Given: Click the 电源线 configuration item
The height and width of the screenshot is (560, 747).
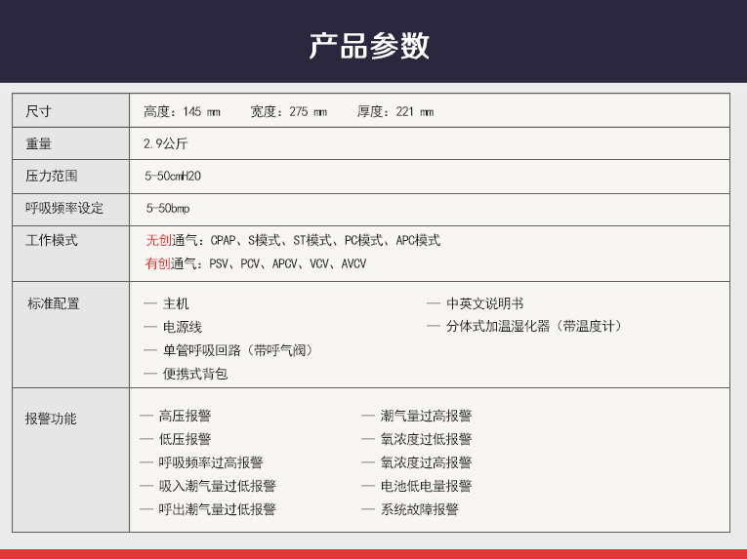Looking at the screenshot, I should point(183,327).
